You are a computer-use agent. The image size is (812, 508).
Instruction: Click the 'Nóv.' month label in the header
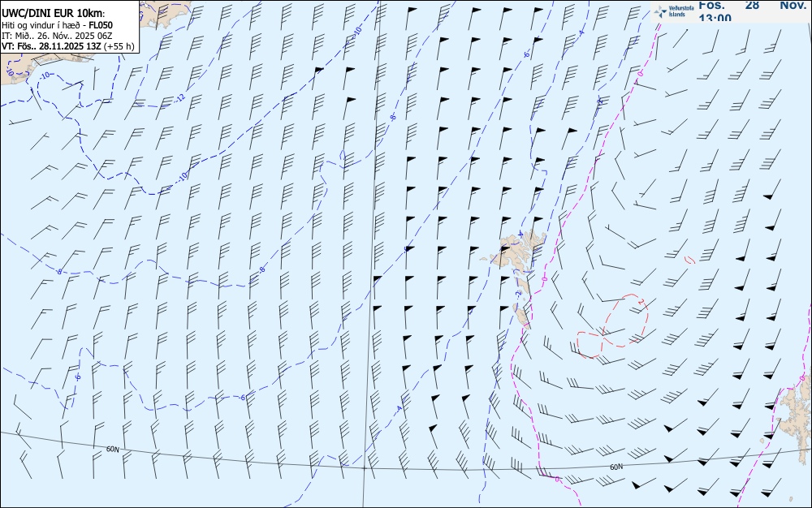[x=793, y=5]
